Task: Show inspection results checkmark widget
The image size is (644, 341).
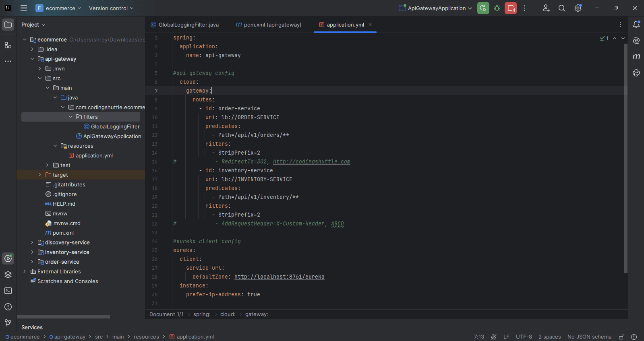Action: point(604,38)
